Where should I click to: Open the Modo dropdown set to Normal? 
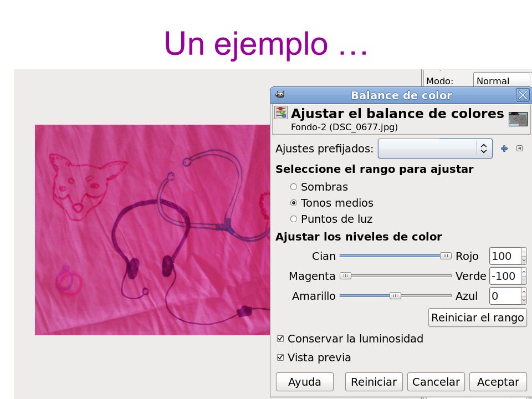(502, 81)
